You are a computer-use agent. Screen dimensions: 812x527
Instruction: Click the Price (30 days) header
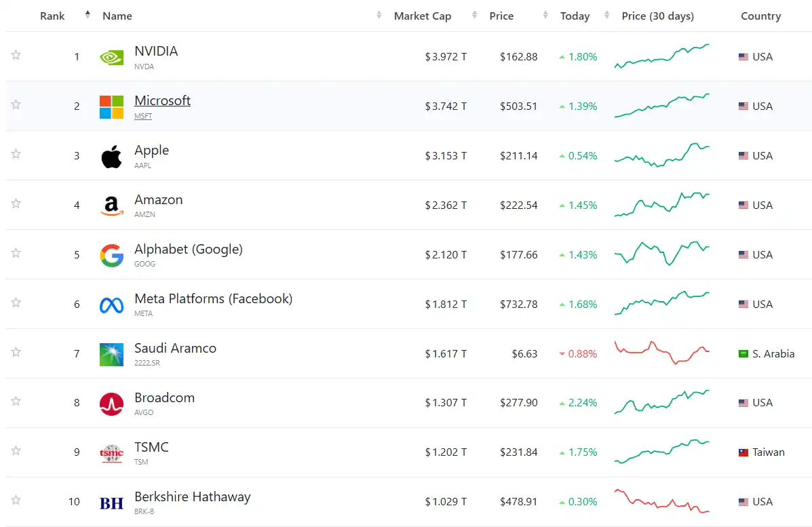coord(658,16)
